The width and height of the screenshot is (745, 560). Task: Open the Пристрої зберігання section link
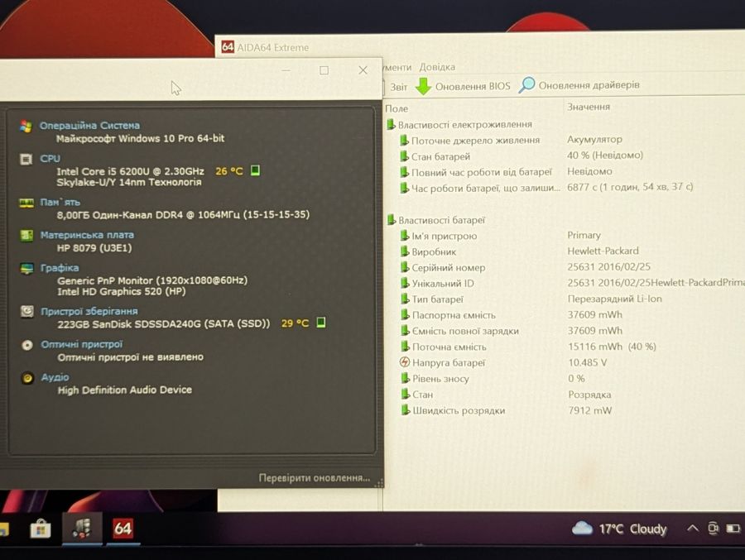89,312
